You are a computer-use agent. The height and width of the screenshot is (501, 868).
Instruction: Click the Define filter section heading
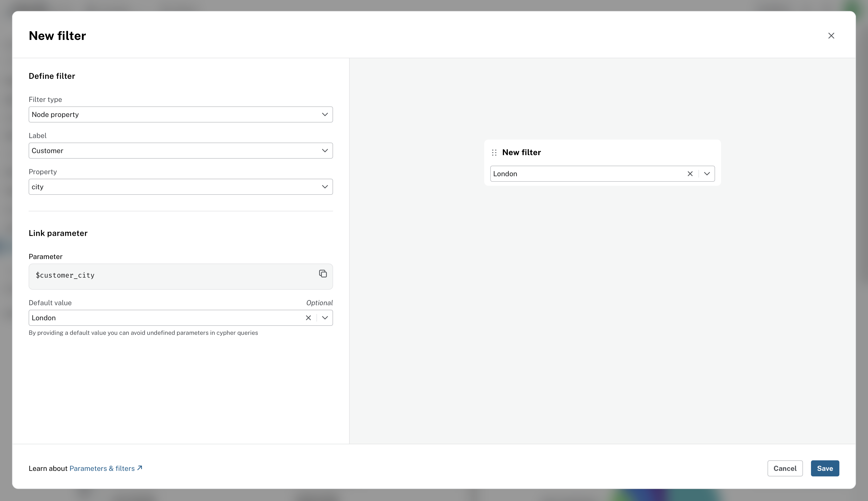(x=52, y=76)
